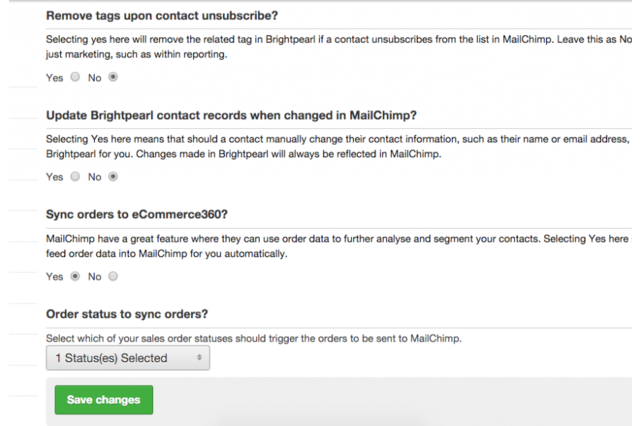
Task: Select Yes radio for Remove tags upon unsubscribe
Action: pyautogui.click(x=75, y=77)
